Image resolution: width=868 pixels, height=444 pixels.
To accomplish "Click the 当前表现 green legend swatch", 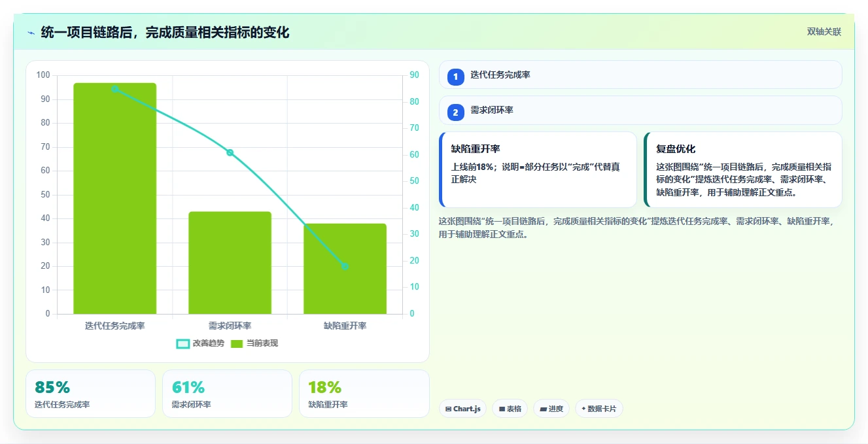I will [237, 343].
